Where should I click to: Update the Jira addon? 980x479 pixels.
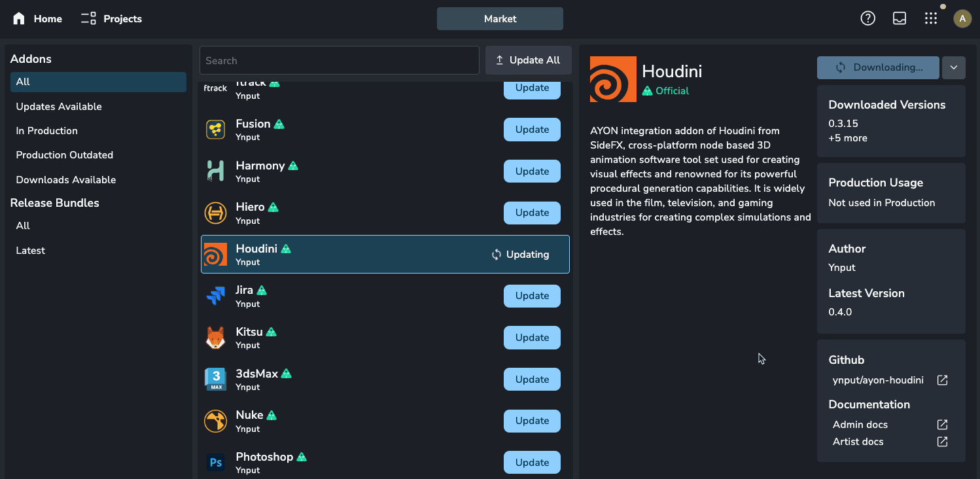coord(532,296)
